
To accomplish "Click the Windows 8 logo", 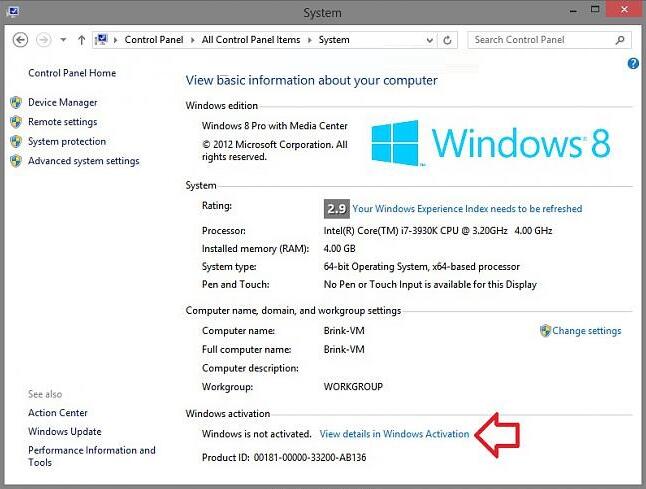I will pos(490,143).
